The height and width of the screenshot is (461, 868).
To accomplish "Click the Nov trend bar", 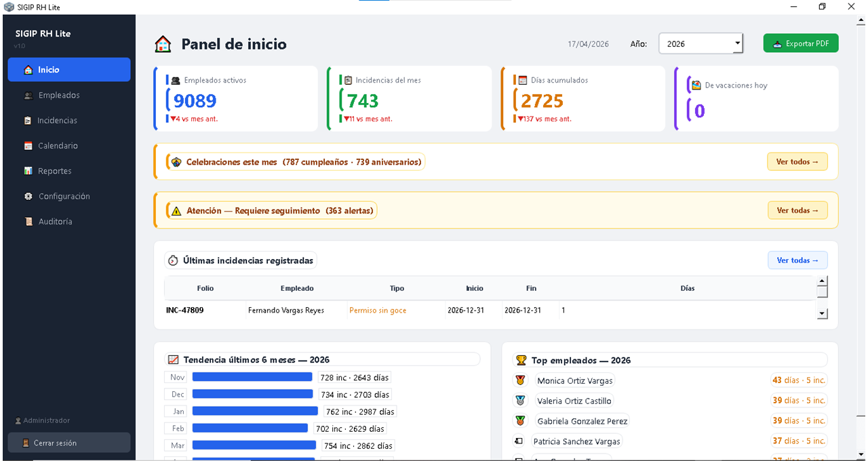I will pyautogui.click(x=252, y=377).
